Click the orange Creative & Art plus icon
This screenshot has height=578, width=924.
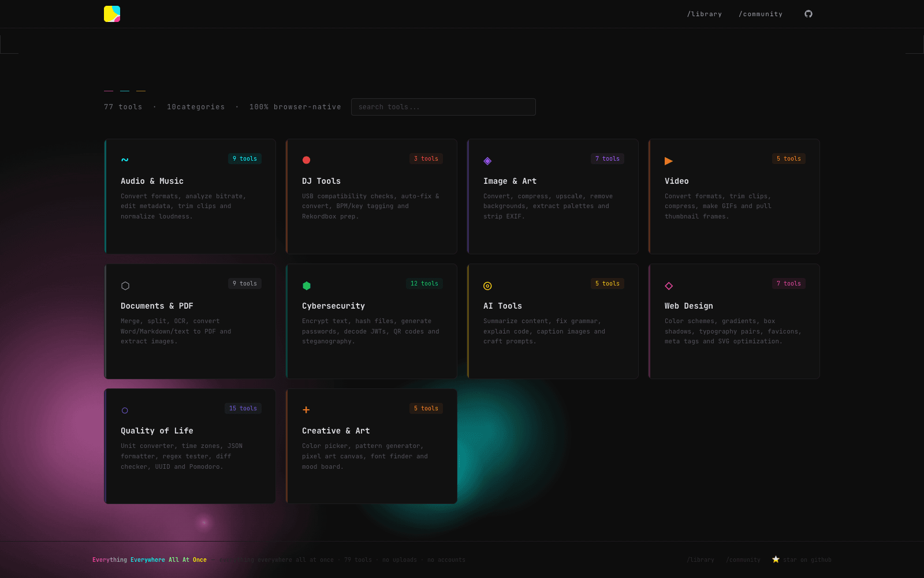(x=306, y=410)
